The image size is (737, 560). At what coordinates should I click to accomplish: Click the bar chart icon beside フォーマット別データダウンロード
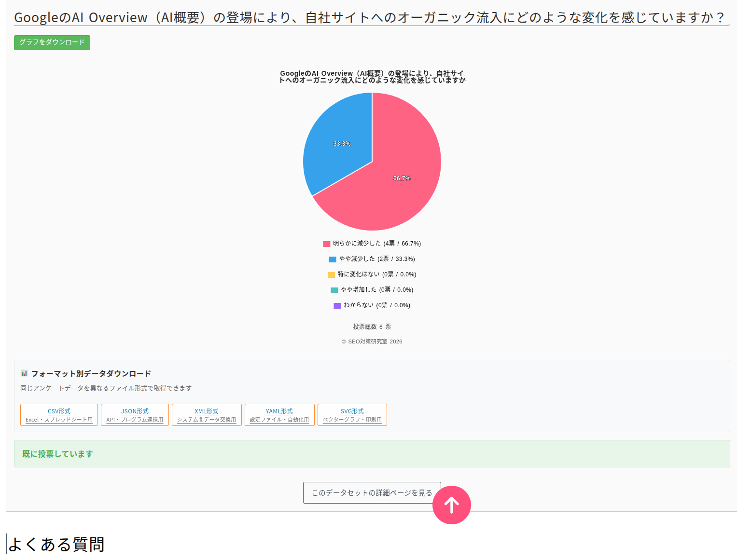click(x=24, y=373)
